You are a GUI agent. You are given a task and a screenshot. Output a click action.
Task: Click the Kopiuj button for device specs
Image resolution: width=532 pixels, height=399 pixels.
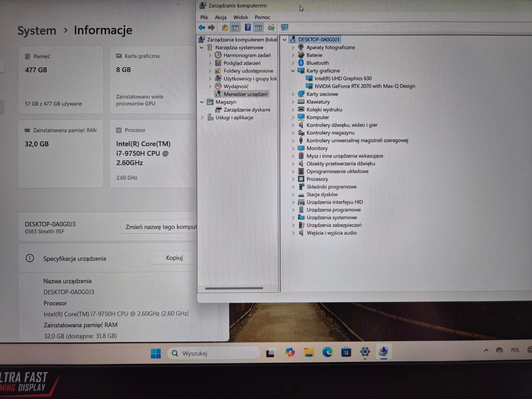[x=174, y=258]
